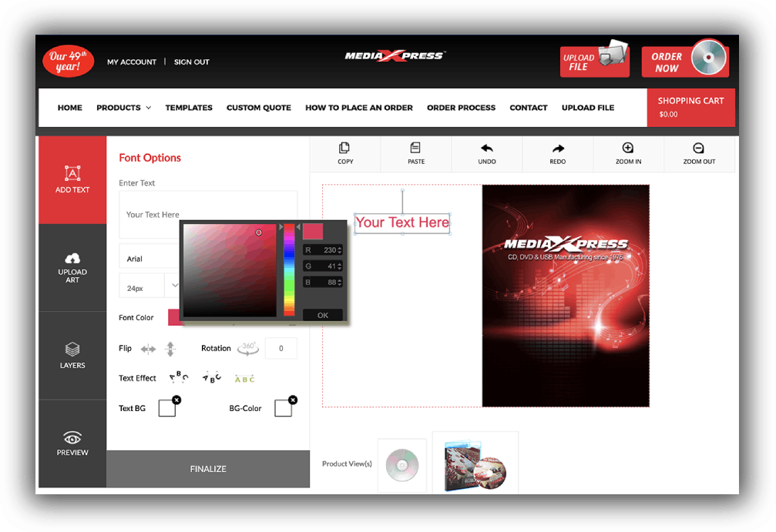776x532 pixels.
Task: Switch to the Upload Art tab
Action: pos(72,267)
